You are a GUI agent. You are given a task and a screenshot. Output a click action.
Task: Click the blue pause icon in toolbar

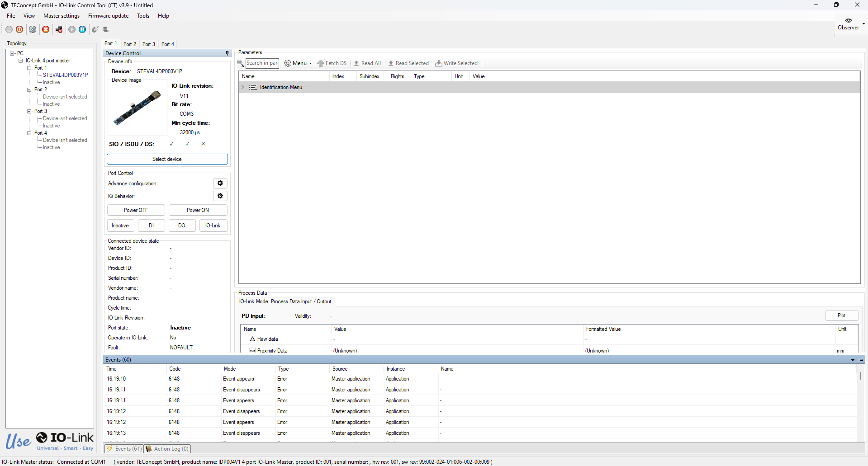[x=82, y=29]
